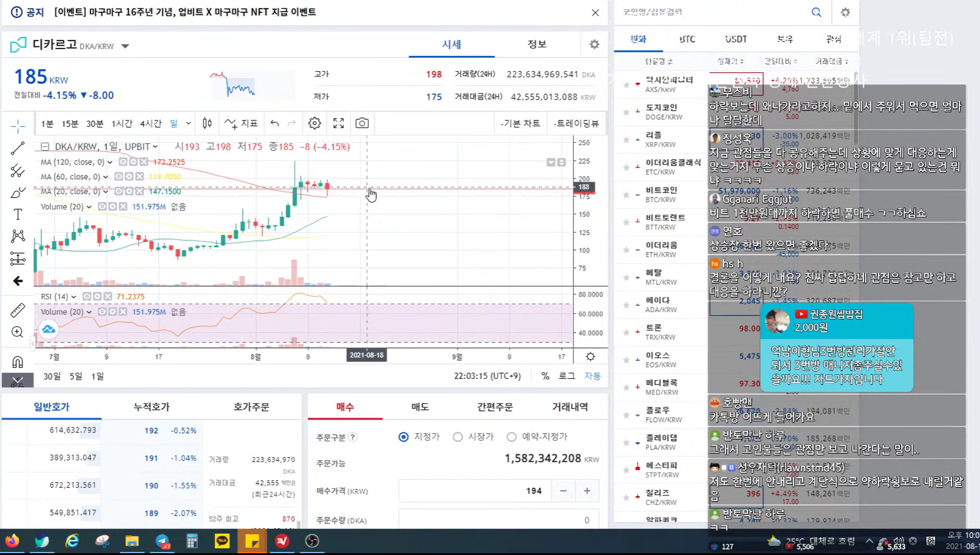Redo the chart action

click(292, 123)
